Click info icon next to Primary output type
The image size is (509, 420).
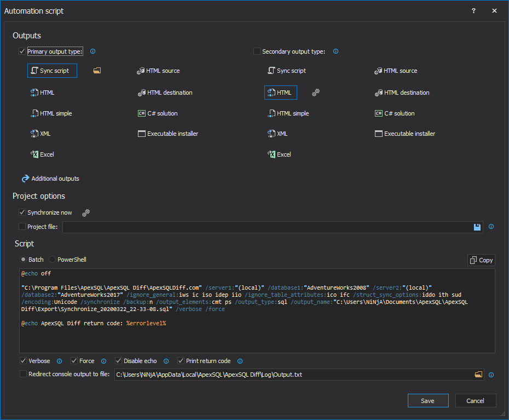click(x=92, y=51)
